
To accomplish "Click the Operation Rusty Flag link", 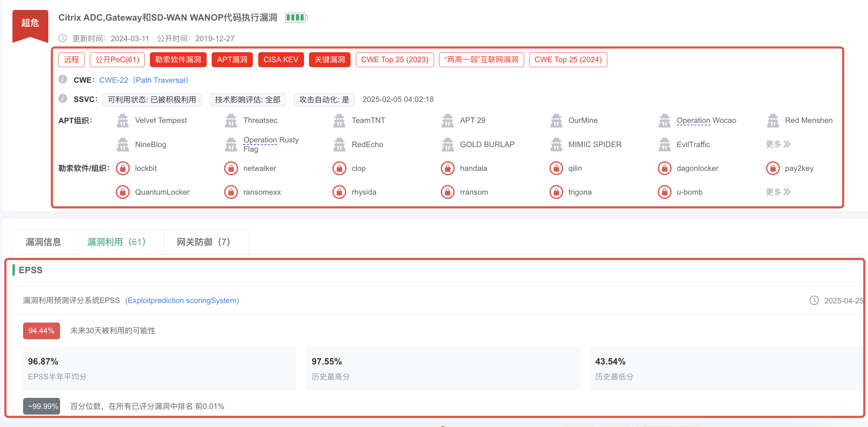I will [x=271, y=144].
